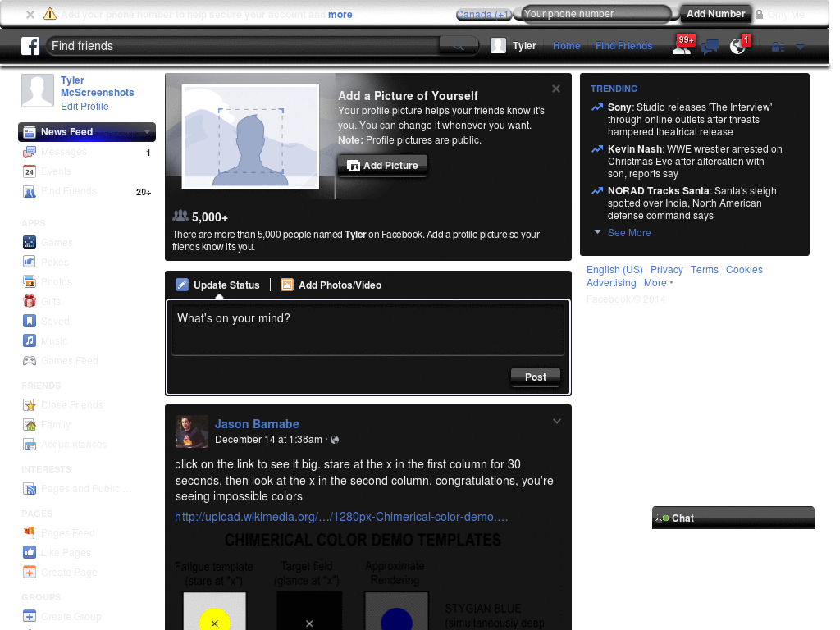Open the Close Friends star icon

click(x=30, y=405)
